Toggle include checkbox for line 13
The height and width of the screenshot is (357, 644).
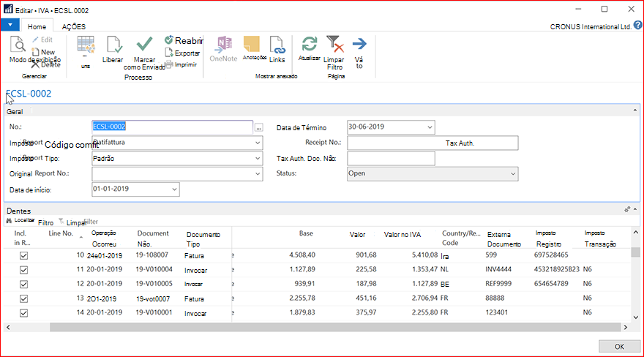click(24, 298)
